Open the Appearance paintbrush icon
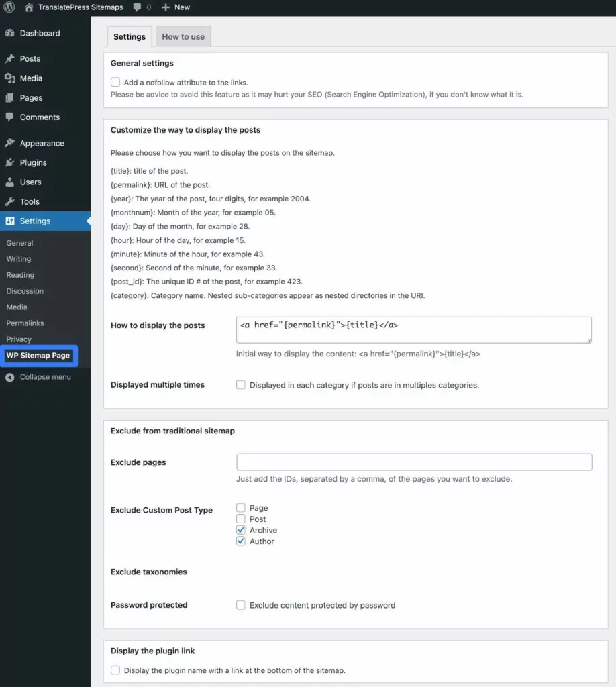 point(9,143)
